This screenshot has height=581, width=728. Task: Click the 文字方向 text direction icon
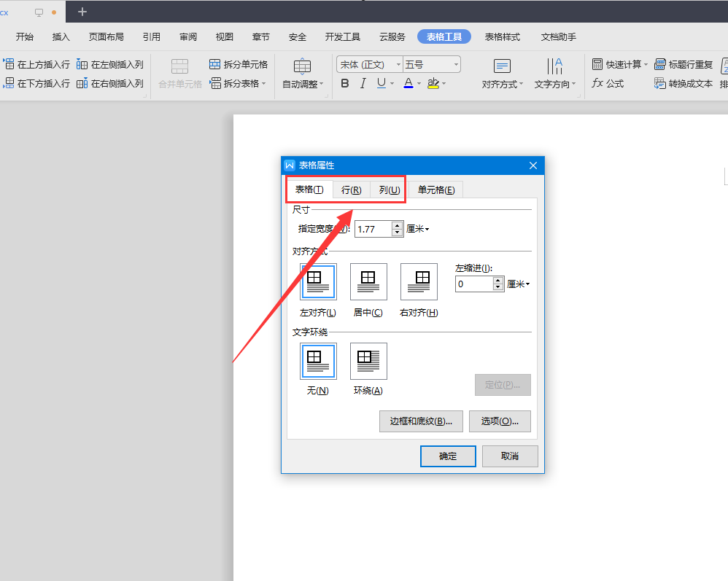pos(555,66)
